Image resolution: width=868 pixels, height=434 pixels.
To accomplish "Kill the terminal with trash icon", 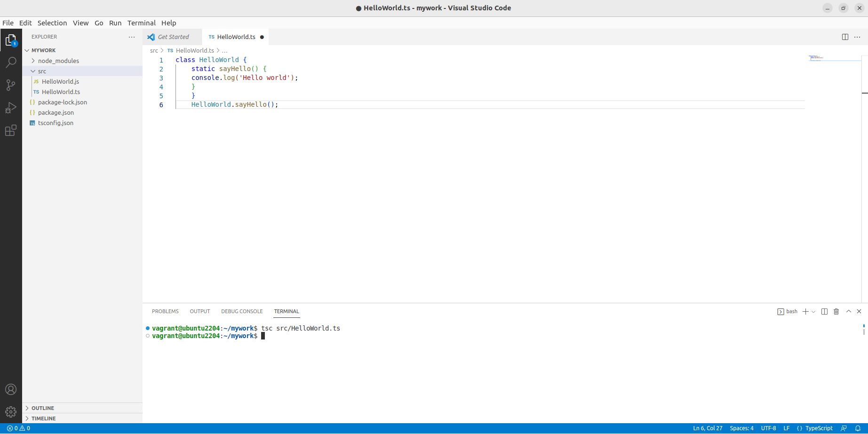I will click(836, 311).
